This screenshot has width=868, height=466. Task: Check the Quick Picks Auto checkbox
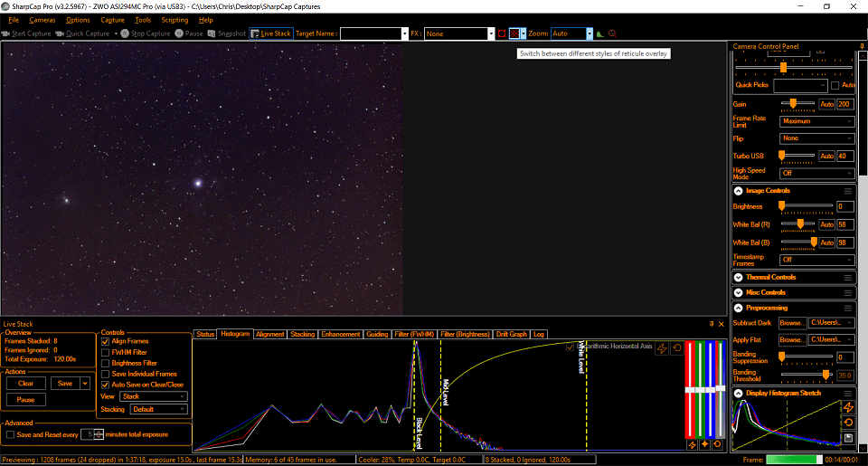835,85
